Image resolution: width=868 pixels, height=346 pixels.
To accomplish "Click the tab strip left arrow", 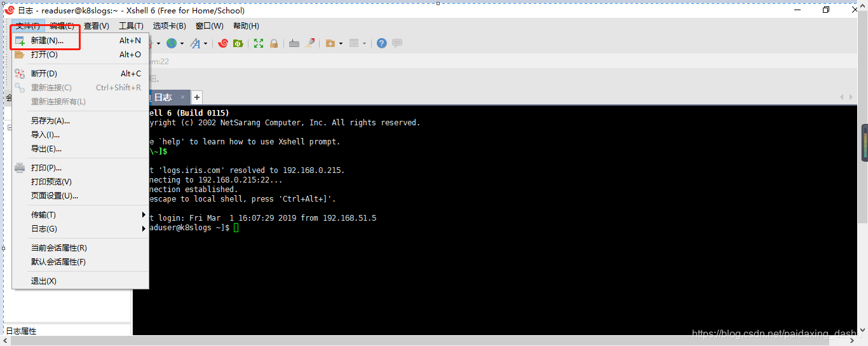I will click(842, 97).
